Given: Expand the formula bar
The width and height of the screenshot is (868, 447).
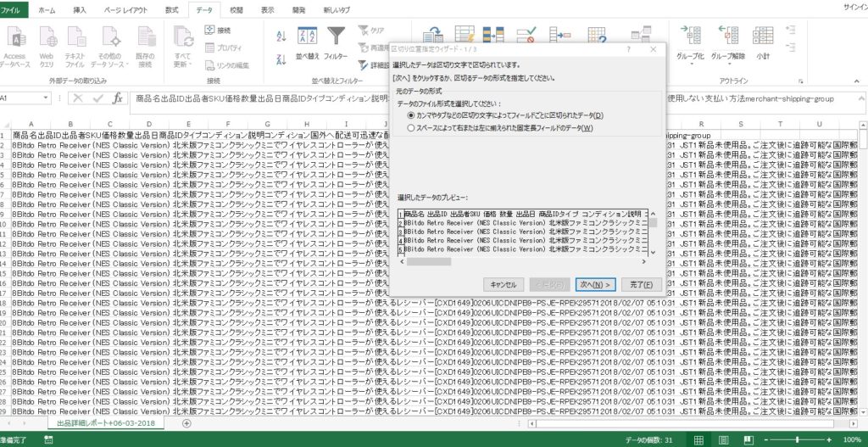Looking at the screenshot, I should point(861,98).
